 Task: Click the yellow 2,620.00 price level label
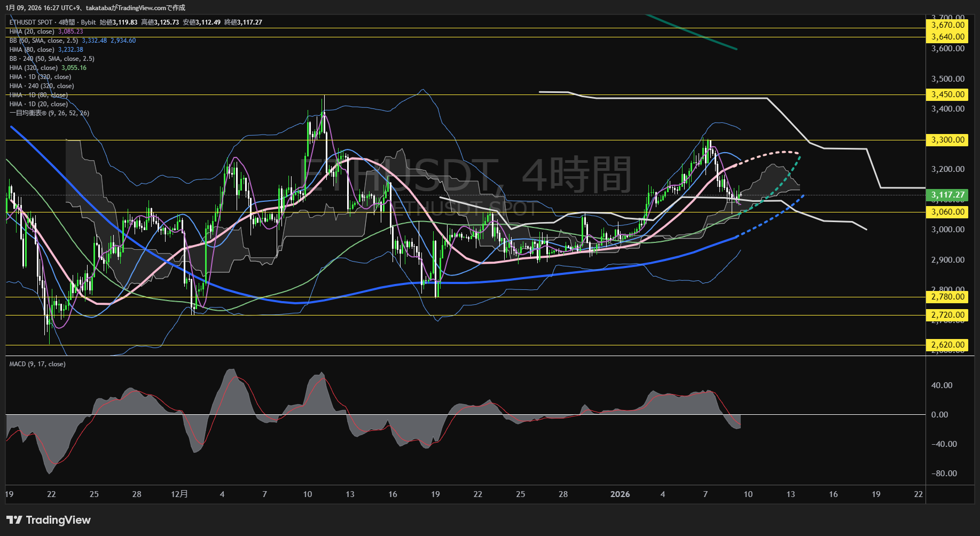click(x=947, y=345)
